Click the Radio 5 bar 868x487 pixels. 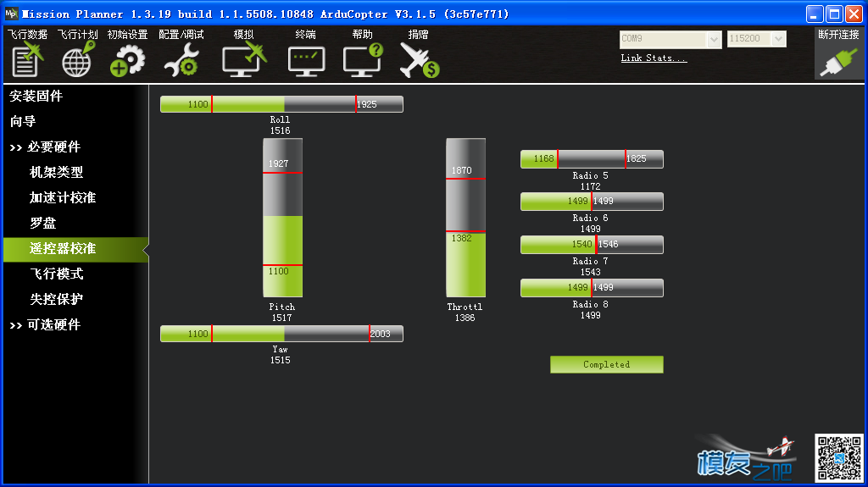(592, 159)
